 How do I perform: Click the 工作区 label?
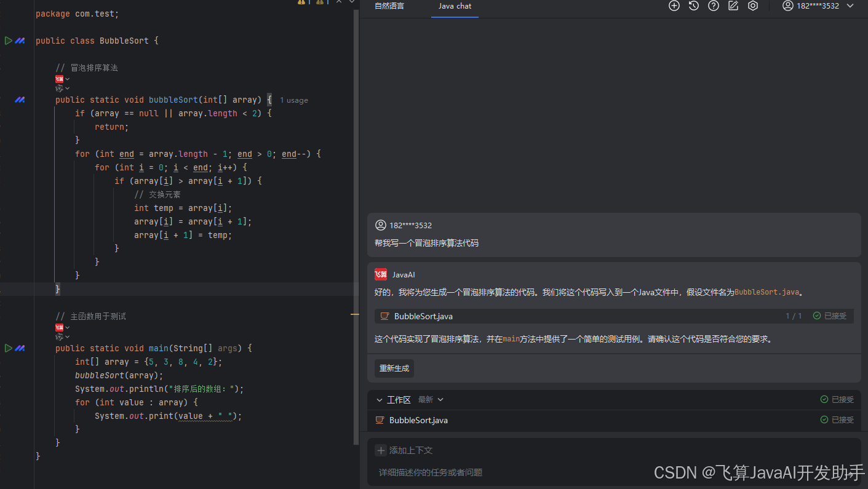click(x=399, y=400)
